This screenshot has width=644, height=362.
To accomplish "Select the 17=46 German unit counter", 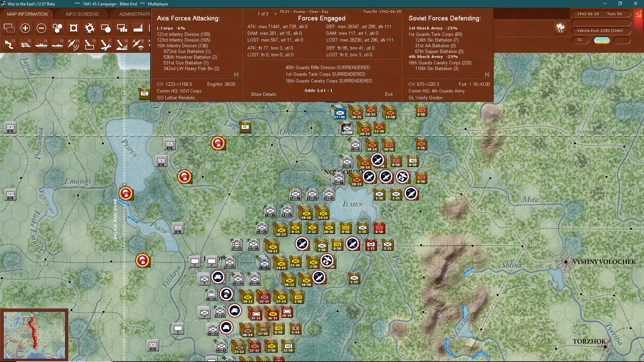I will click(x=295, y=195).
